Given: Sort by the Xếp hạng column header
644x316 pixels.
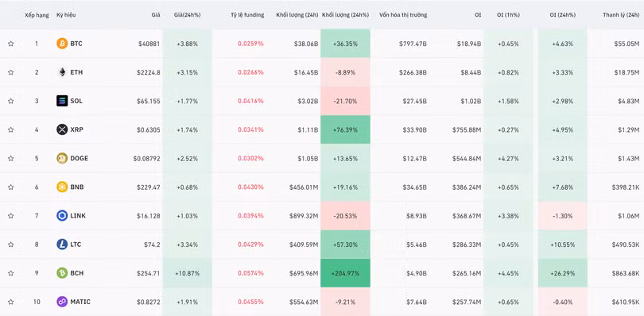Looking at the screenshot, I should pos(37,15).
